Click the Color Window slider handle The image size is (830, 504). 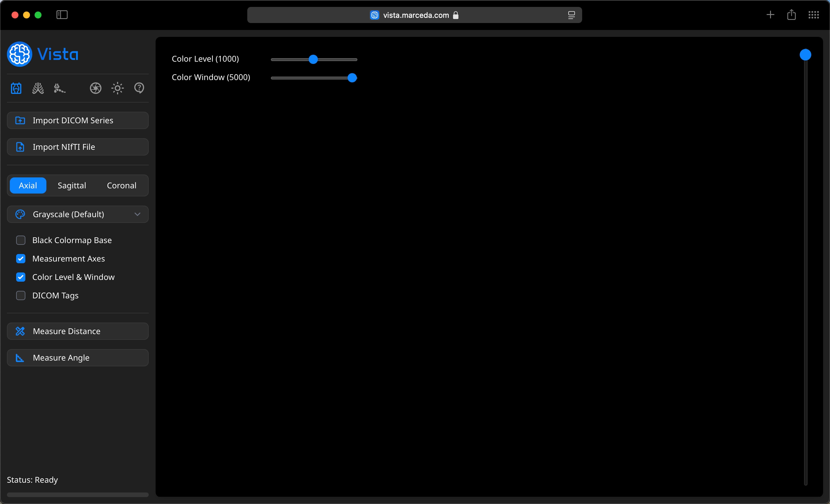click(352, 78)
